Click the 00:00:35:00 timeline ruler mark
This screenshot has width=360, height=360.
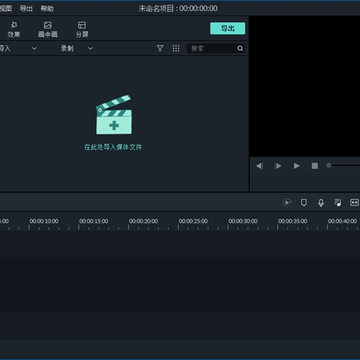coord(293,221)
